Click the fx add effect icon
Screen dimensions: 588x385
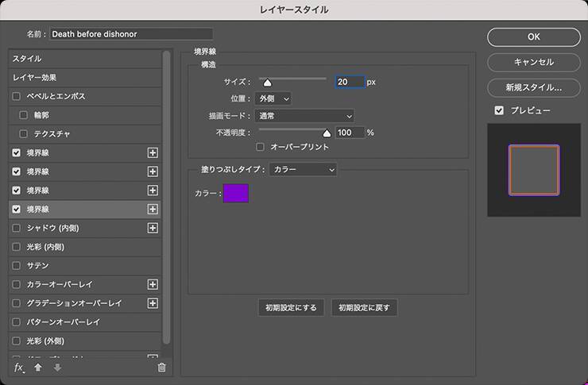(x=19, y=368)
